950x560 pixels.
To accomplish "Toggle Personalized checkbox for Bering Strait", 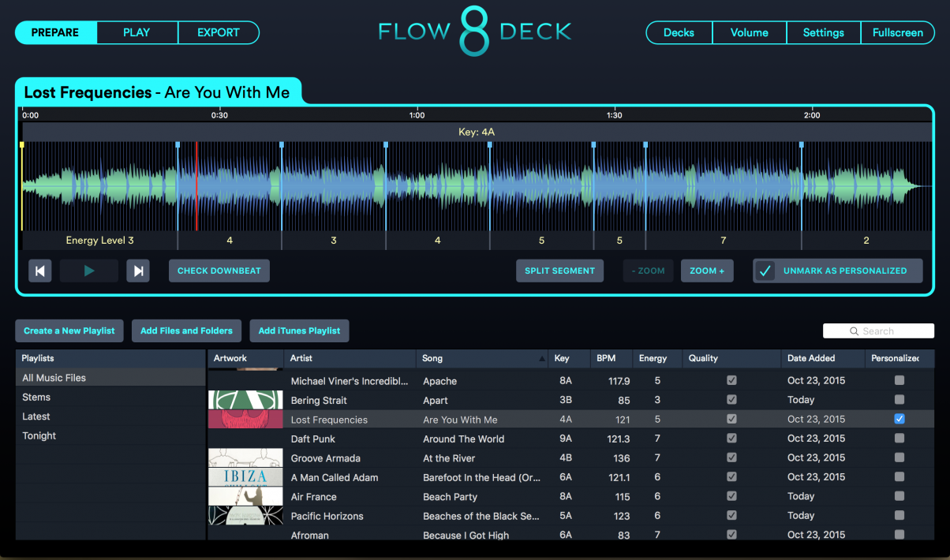I will pos(900,400).
